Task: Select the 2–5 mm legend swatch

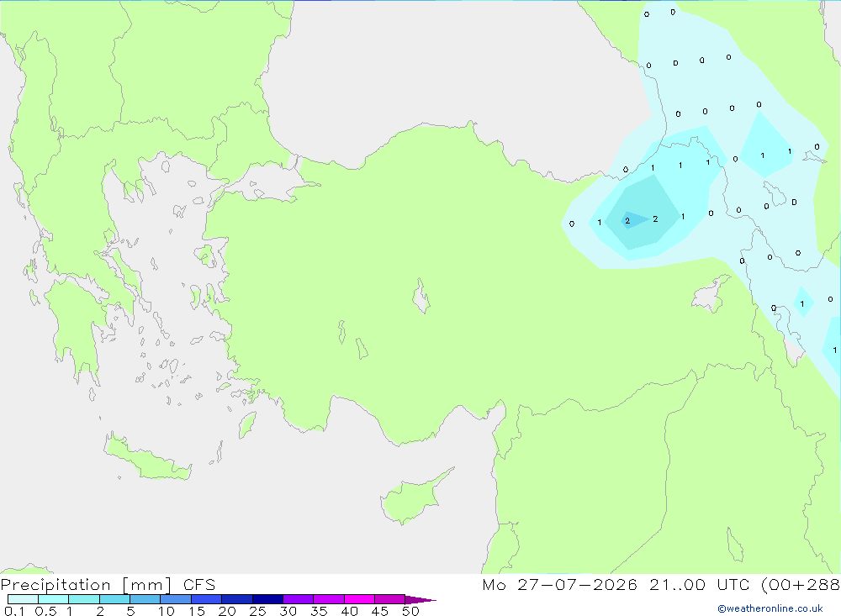Action: (114, 599)
